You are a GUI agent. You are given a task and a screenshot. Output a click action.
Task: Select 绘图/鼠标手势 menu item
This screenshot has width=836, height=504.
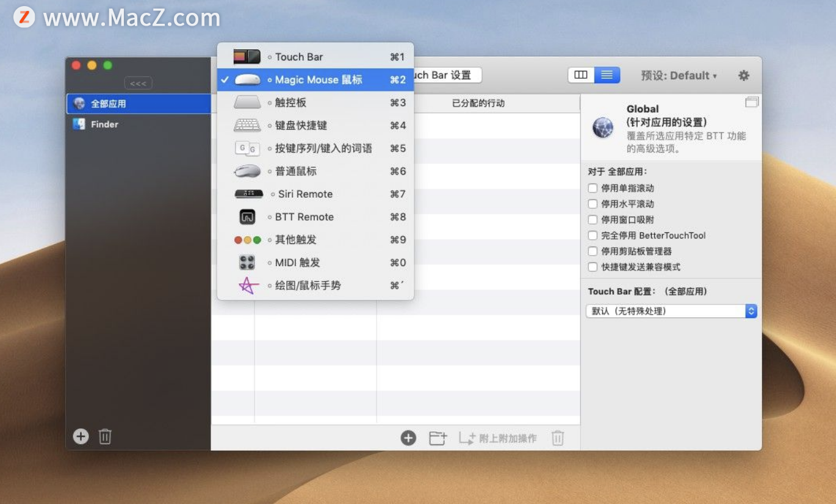pyautogui.click(x=315, y=286)
